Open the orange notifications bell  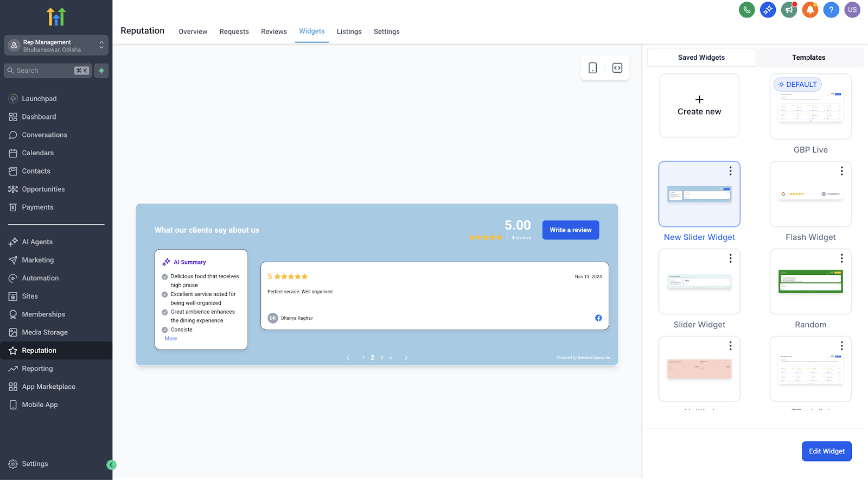coord(810,10)
